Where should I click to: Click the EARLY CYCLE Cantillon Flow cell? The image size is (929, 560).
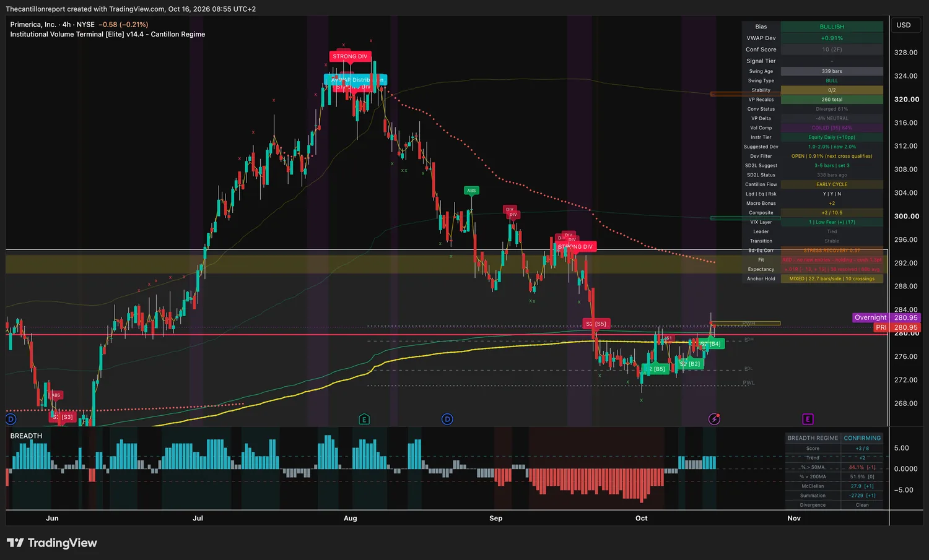pos(832,184)
